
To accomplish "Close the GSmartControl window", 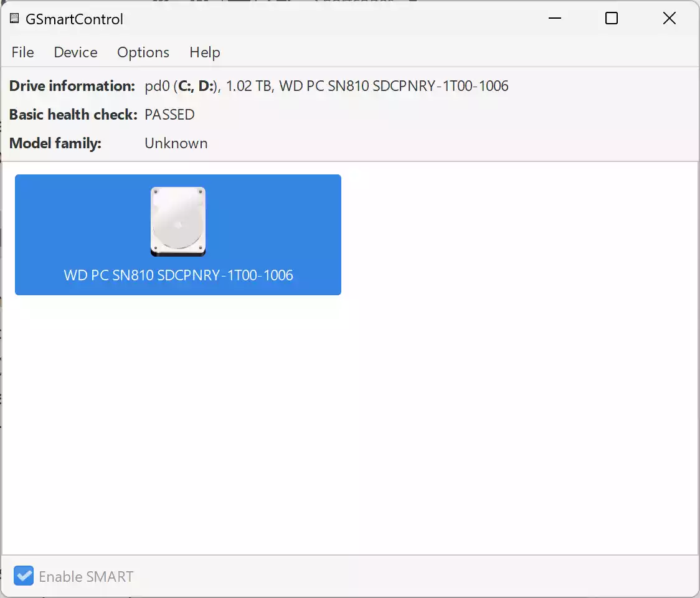I will [669, 19].
